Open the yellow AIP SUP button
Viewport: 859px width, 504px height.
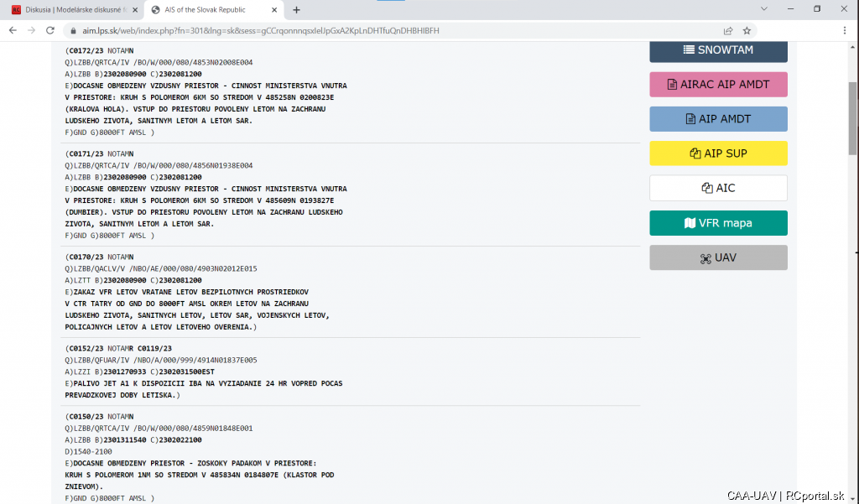point(718,153)
